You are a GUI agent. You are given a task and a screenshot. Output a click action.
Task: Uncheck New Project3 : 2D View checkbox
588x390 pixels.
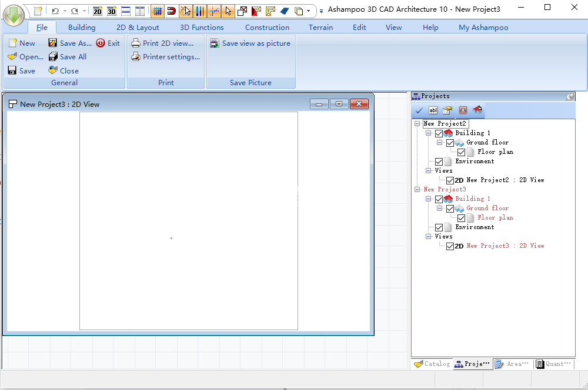tap(450, 246)
